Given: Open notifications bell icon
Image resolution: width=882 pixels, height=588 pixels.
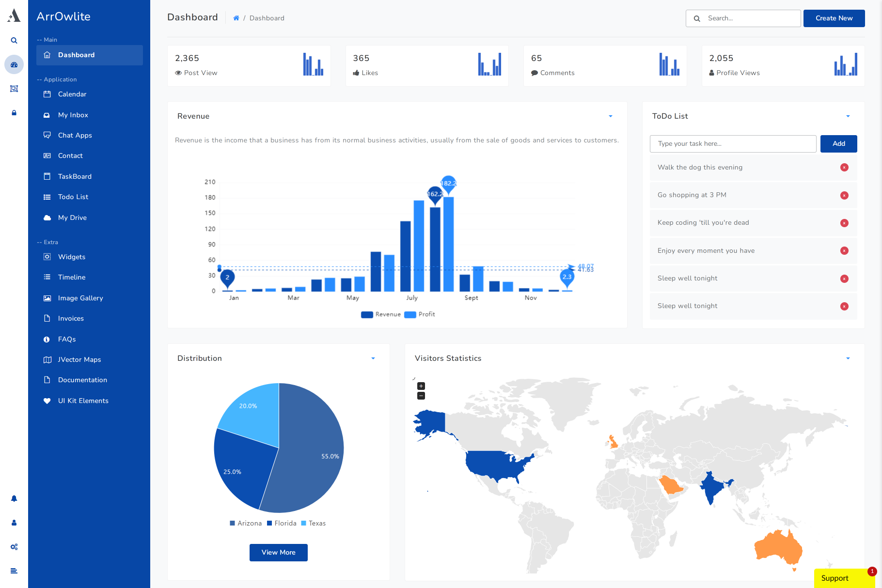Looking at the screenshot, I should click(14, 498).
